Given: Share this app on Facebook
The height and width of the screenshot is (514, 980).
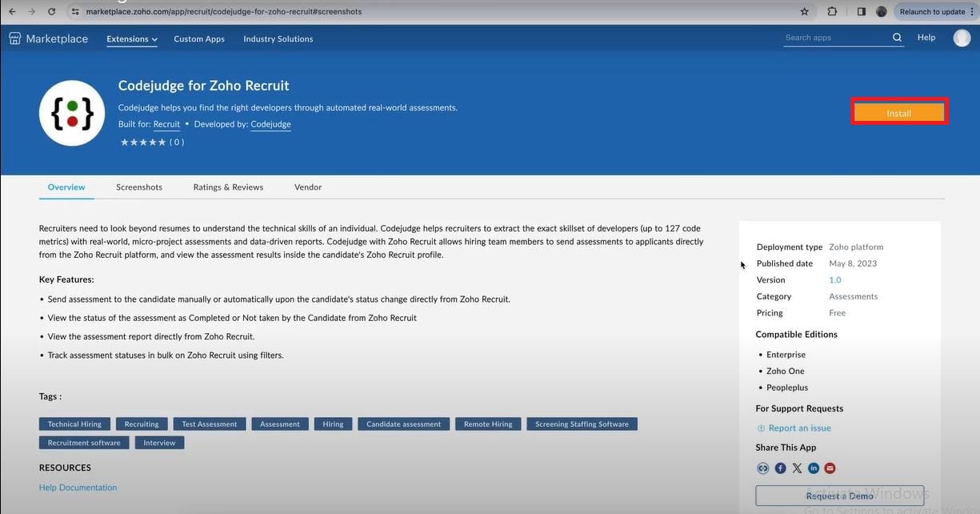Looking at the screenshot, I should pos(780,468).
